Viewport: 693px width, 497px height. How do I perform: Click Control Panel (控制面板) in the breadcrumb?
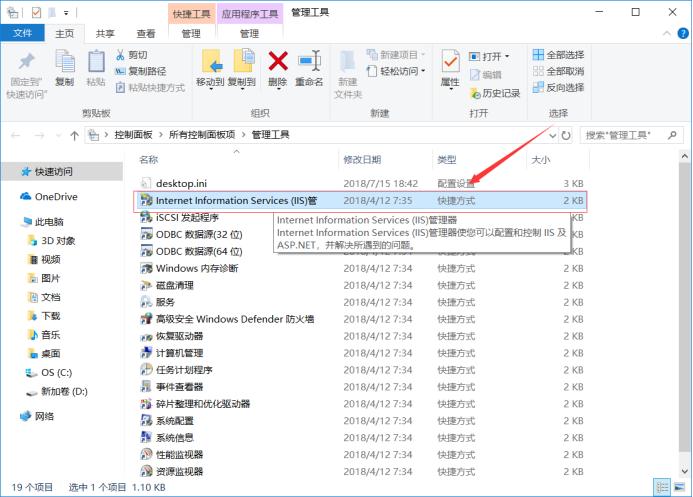pyautogui.click(x=133, y=135)
